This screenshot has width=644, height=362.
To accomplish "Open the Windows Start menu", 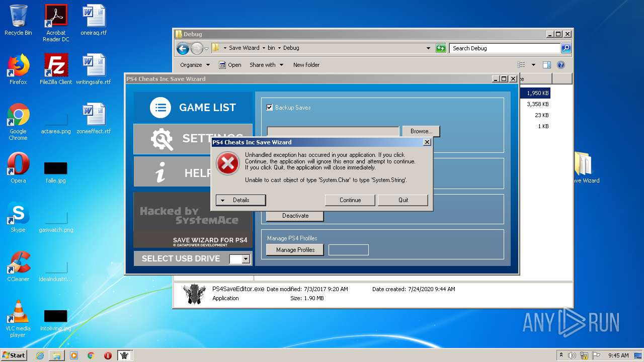I will pyautogui.click(x=14, y=355).
